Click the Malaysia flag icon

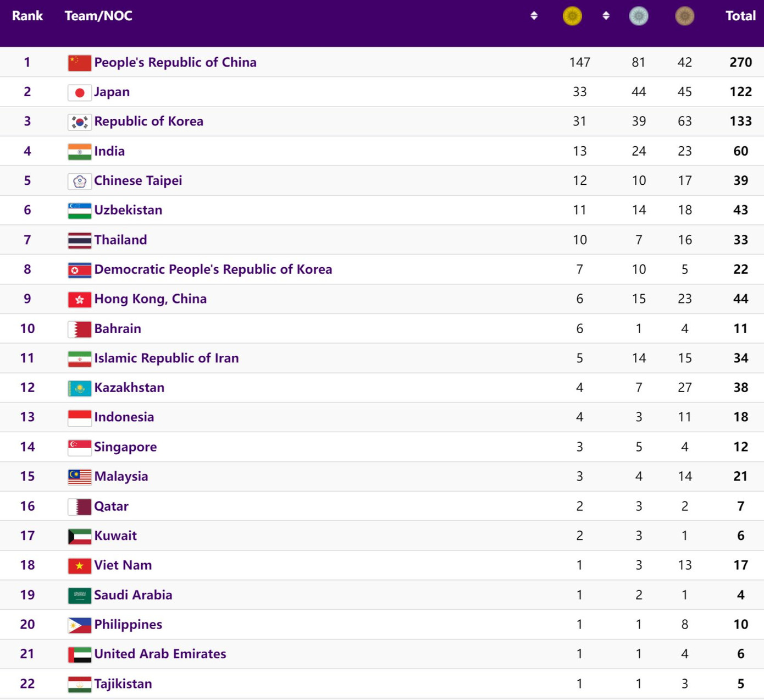(x=80, y=477)
